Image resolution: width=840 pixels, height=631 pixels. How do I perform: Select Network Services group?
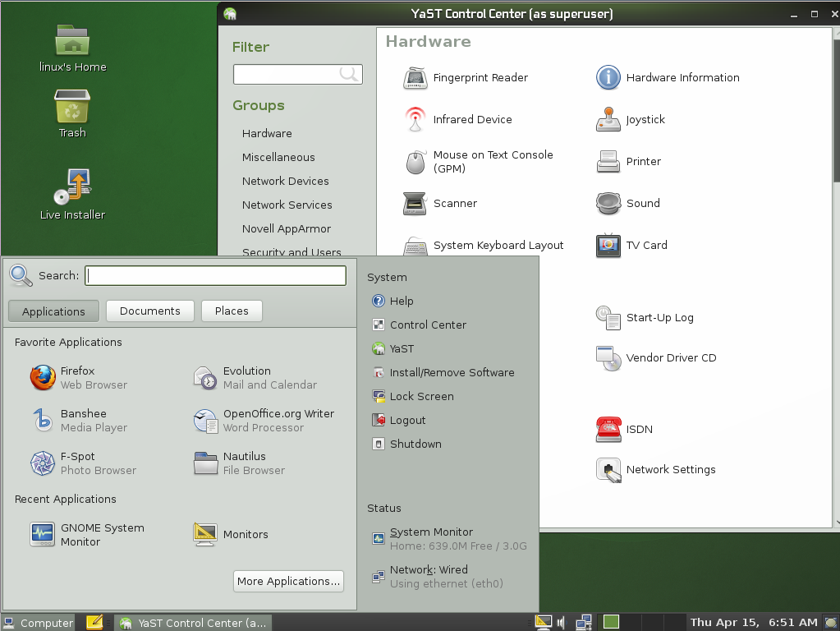[287, 205]
